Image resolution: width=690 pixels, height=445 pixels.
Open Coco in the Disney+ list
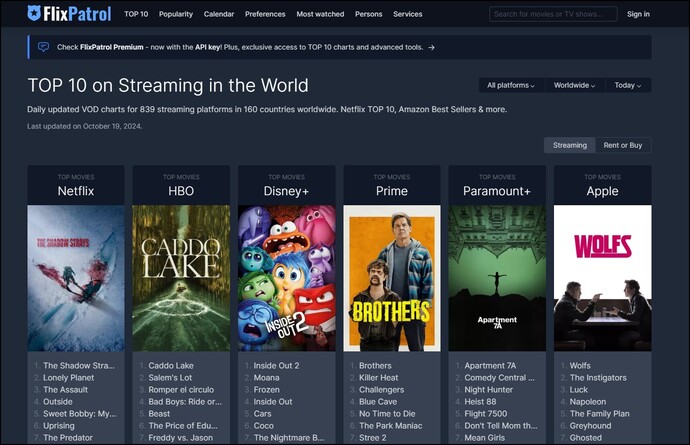pos(264,426)
